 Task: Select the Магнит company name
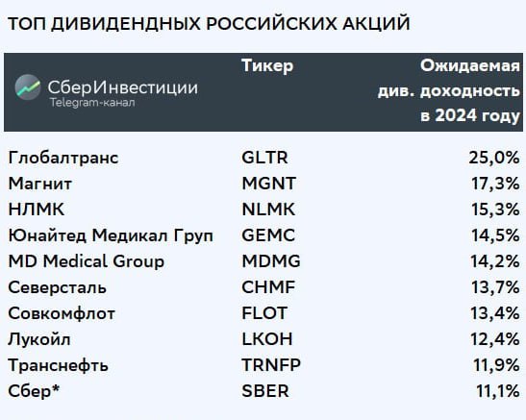40,184
